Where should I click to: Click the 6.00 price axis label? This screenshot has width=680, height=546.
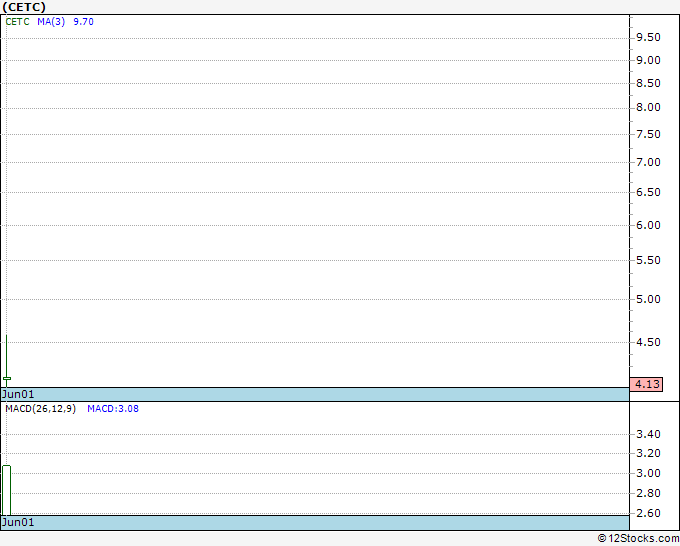(648, 225)
